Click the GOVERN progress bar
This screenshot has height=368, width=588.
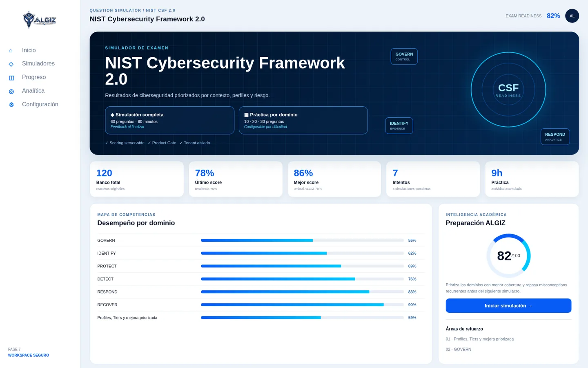[x=302, y=240]
